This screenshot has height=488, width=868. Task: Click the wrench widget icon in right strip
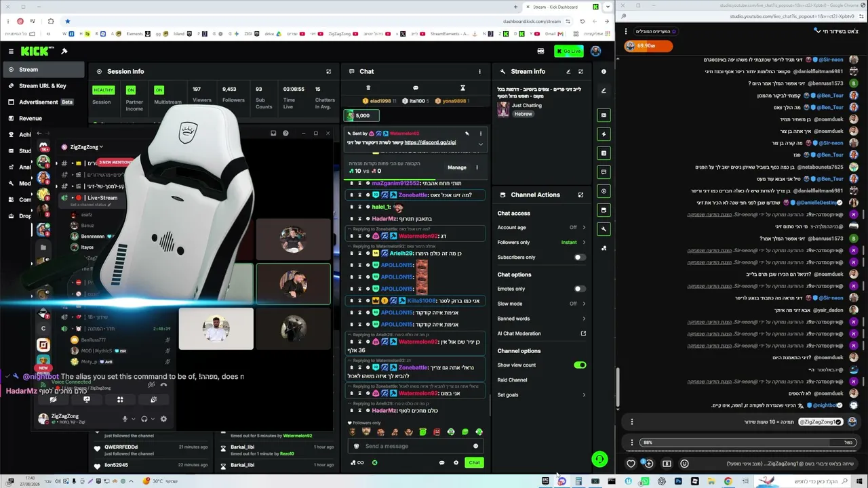[604, 229]
